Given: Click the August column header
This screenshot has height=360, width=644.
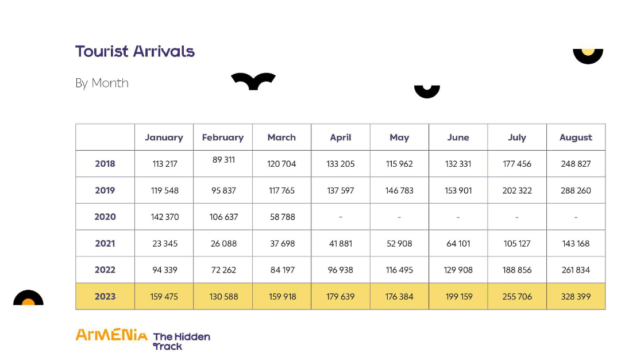Looking at the screenshot, I should coord(576,137).
